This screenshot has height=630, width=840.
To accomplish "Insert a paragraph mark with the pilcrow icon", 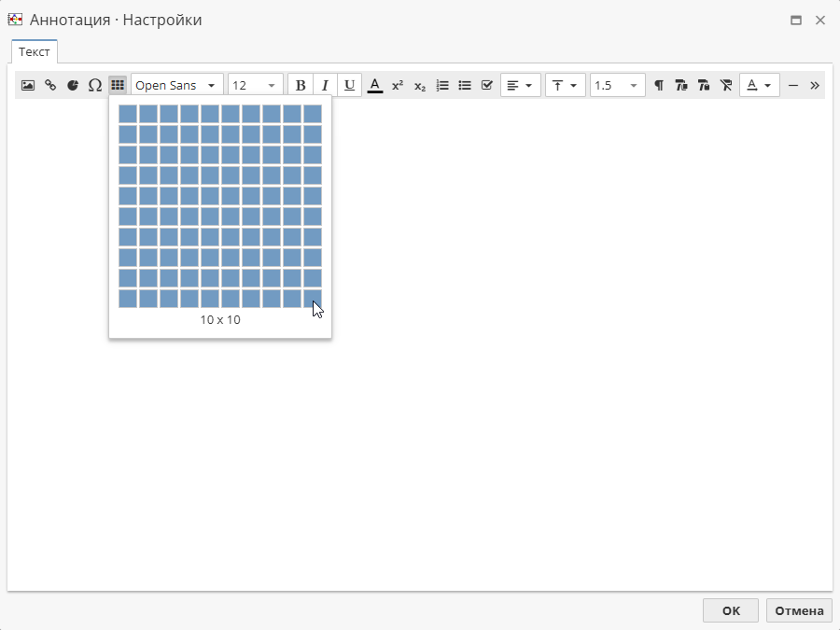I will [658, 85].
